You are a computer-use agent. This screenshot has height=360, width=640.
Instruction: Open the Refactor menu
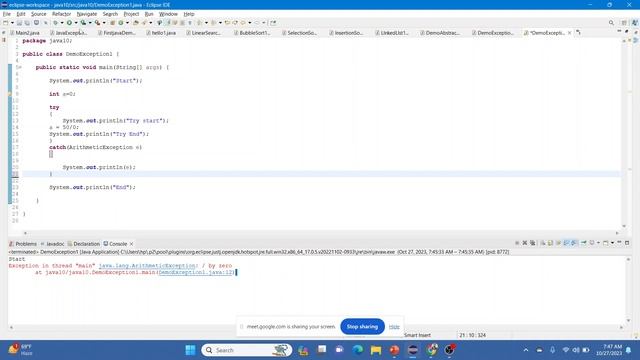(61, 14)
